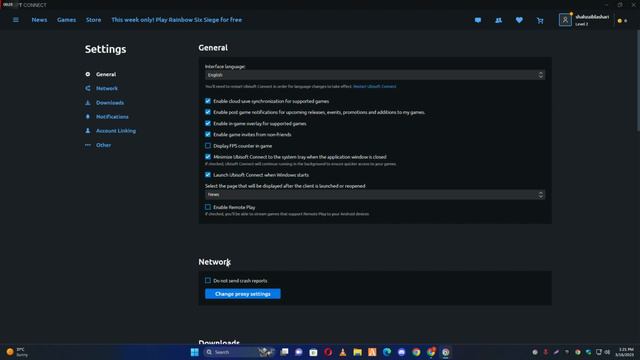Open the friends list icon
Screen dimensions: 640x360
(x=498, y=20)
